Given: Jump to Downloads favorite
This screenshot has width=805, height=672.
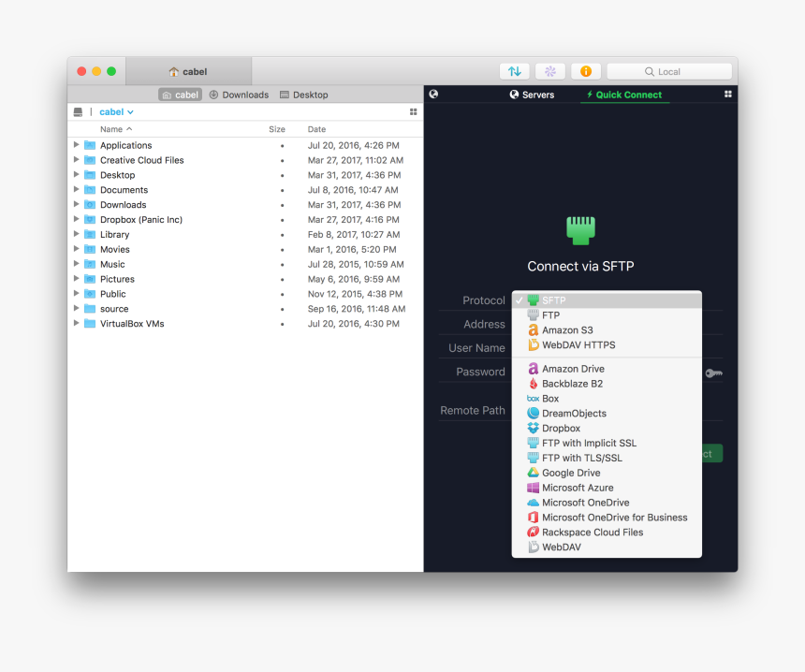Looking at the screenshot, I should coord(240,95).
